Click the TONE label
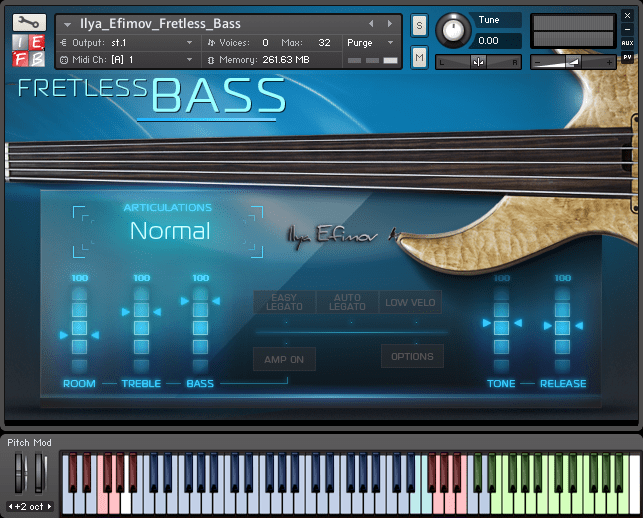This screenshot has width=643, height=518. [501, 383]
